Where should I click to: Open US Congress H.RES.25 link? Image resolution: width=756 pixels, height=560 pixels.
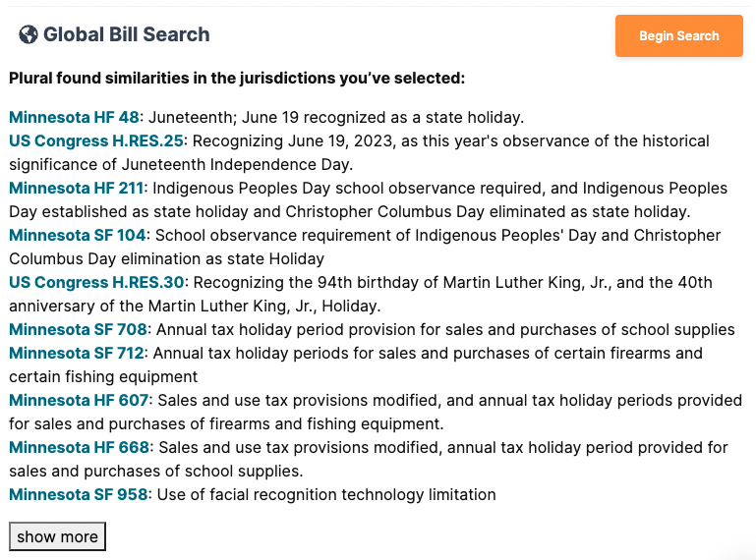(96, 140)
